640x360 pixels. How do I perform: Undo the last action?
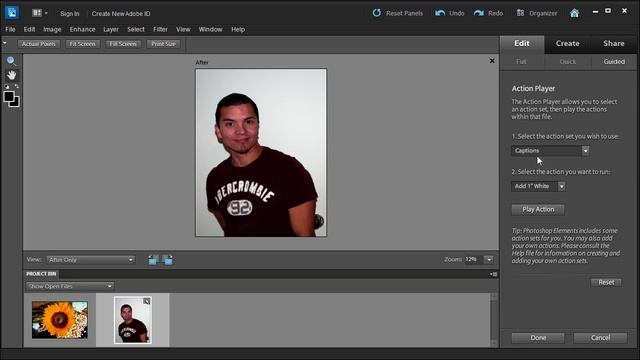pyautogui.click(x=449, y=13)
